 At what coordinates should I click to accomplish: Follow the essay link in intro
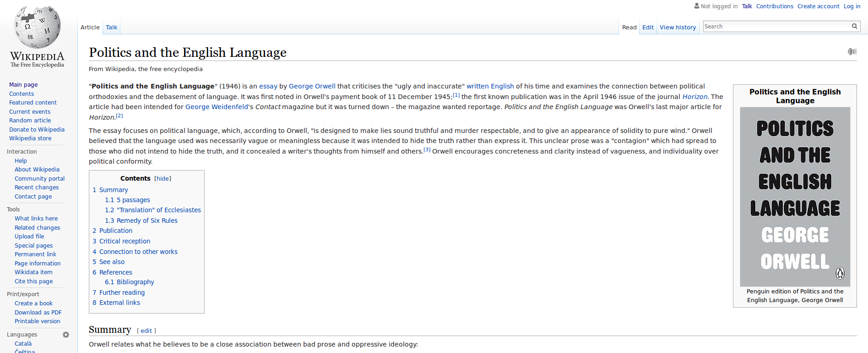coord(268,86)
